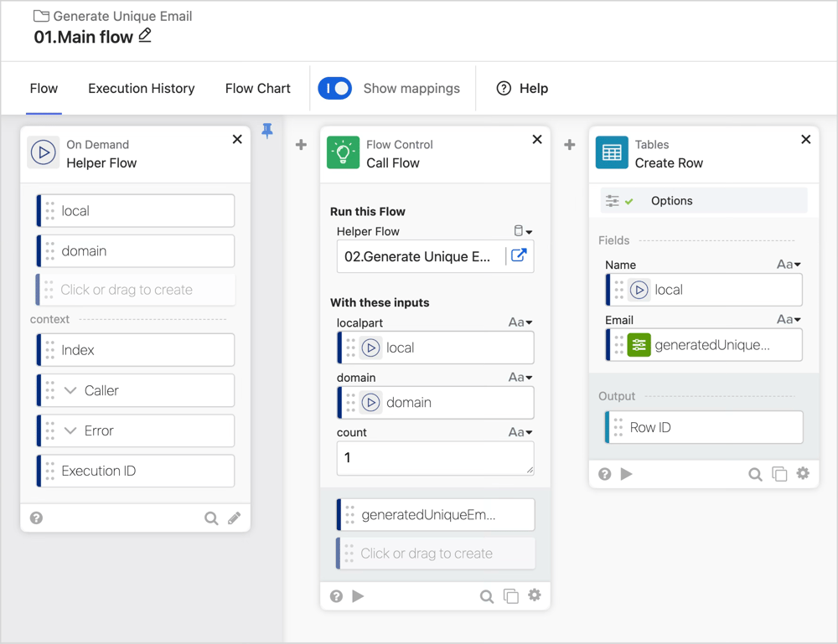Click the pencil icon to rename Main flow
This screenshot has height=644, width=838.
pyautogui.click(x=145, y=35)
